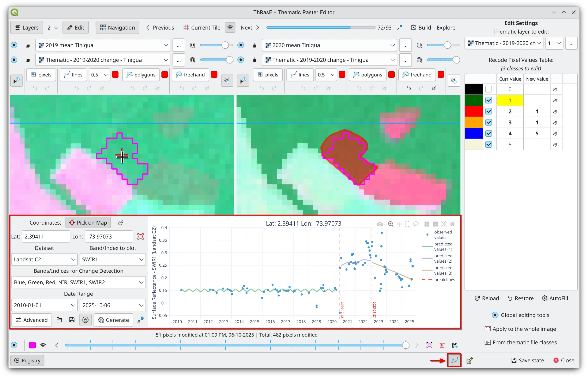Viewport: 588px width, 378px height.
Task: Toggle the eye icon beside Current Tile
Action: pyautogui.click(x=230, y=28)
